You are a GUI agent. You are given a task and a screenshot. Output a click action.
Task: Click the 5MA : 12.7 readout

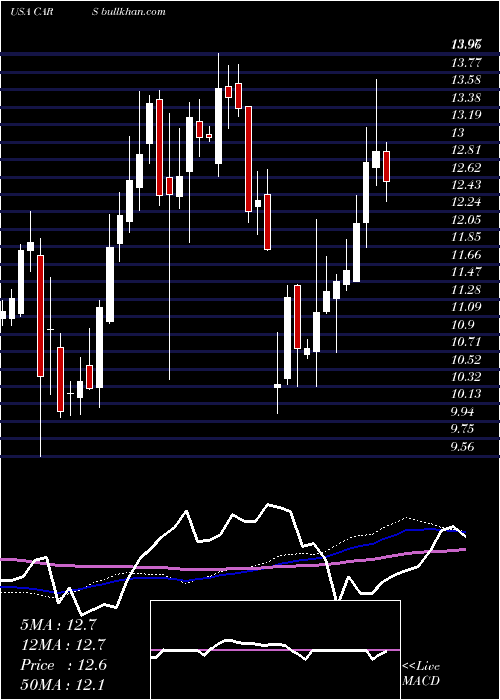coord(58,625)
